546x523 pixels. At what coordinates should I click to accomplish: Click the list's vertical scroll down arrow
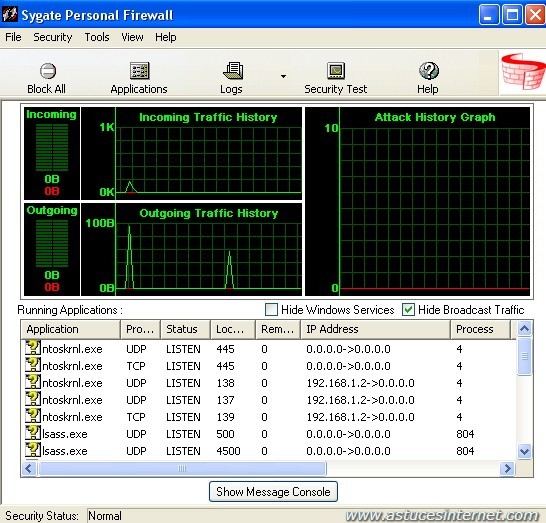click(524, 452)
